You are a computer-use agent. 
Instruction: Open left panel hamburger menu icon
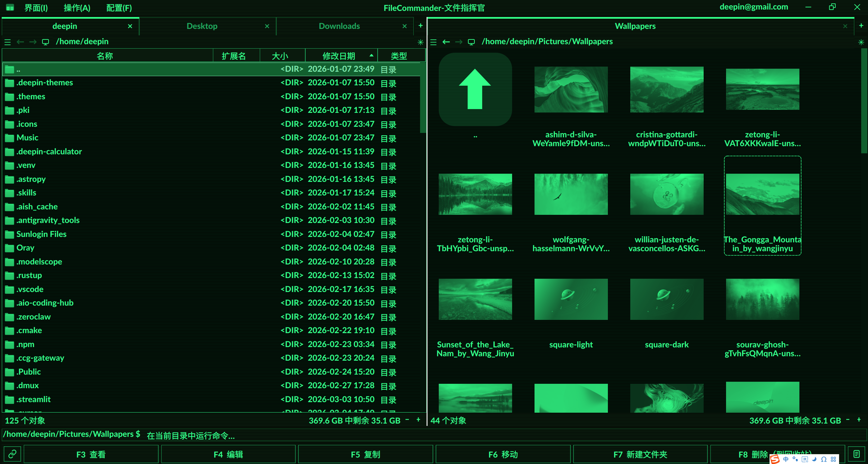tap(7, 42)
